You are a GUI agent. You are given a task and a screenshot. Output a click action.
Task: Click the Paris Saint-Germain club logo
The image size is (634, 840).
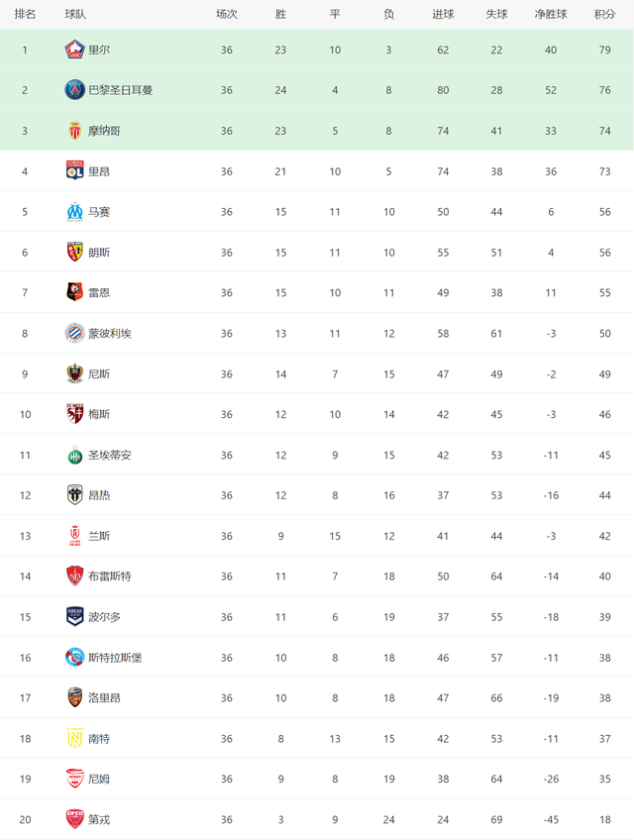pos(74,90)
